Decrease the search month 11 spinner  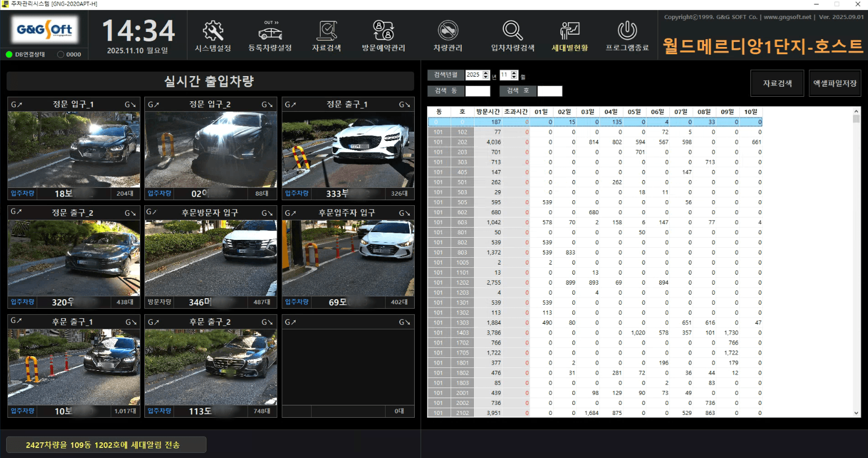(x=514, y=77)
